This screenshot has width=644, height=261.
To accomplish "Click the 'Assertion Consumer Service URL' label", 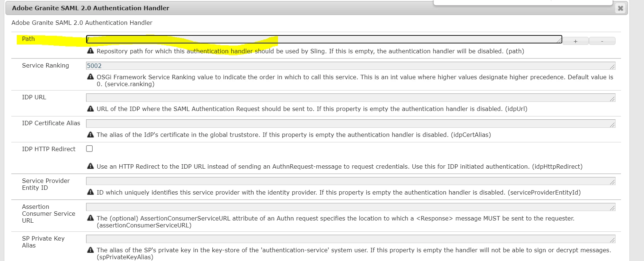I will point(49,214).
